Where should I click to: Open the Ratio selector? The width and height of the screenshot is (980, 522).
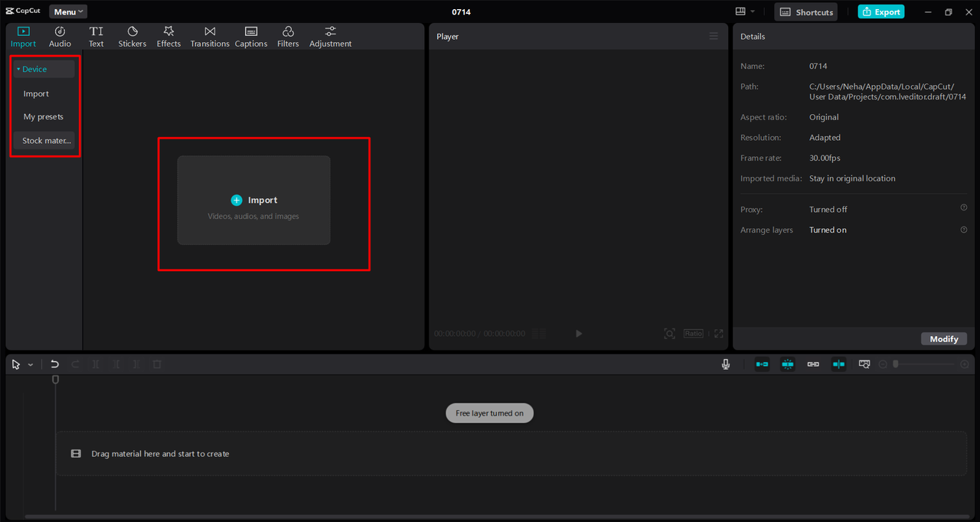point(694,334)
